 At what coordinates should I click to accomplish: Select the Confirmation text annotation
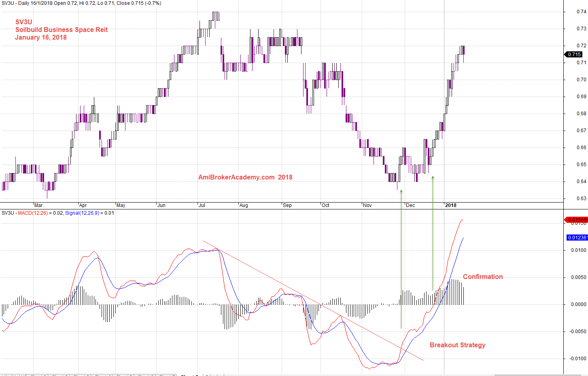[483, 277]
